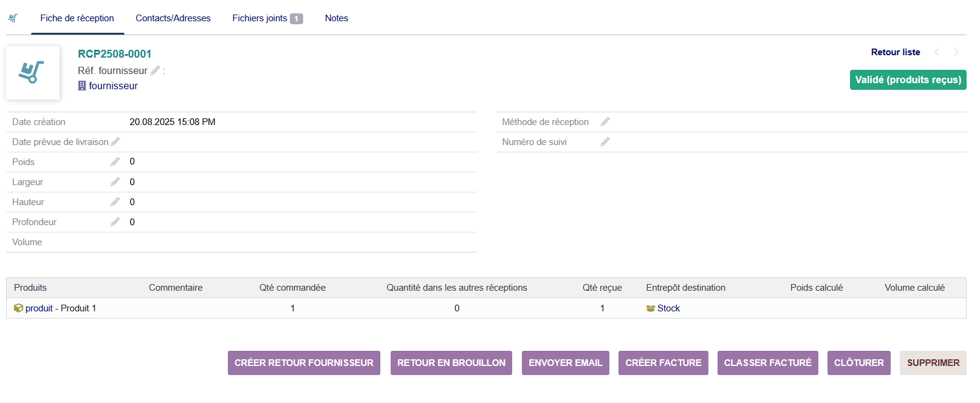This screenshot has width=980, height=403.
Task: Click the Poids calculé column header
Action: coord(817,288)
